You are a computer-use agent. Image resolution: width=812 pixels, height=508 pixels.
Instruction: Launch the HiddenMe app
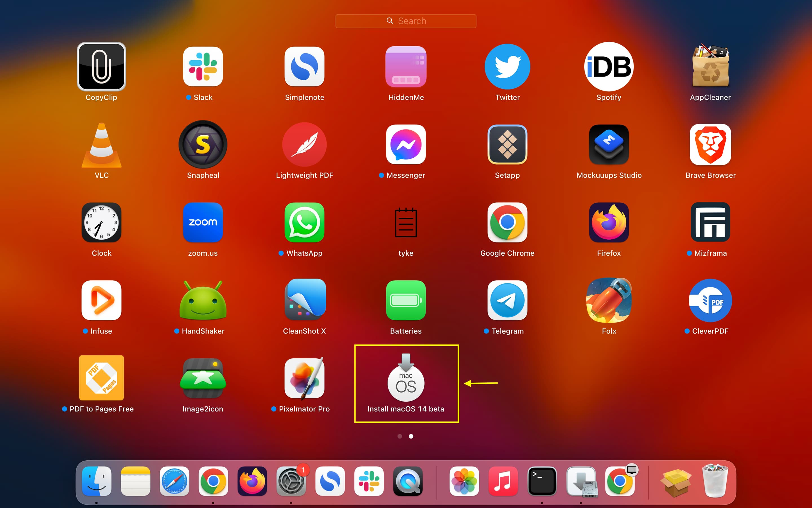pyautogui.click(x=406, y=67)
